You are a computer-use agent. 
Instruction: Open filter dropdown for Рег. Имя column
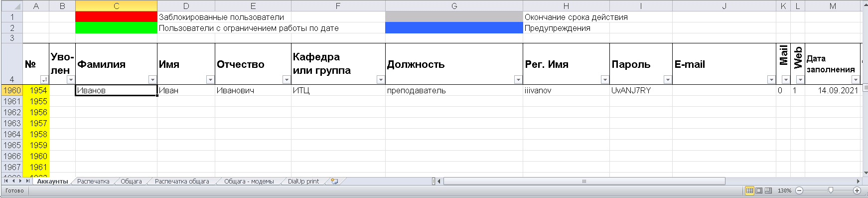[605, 80]
